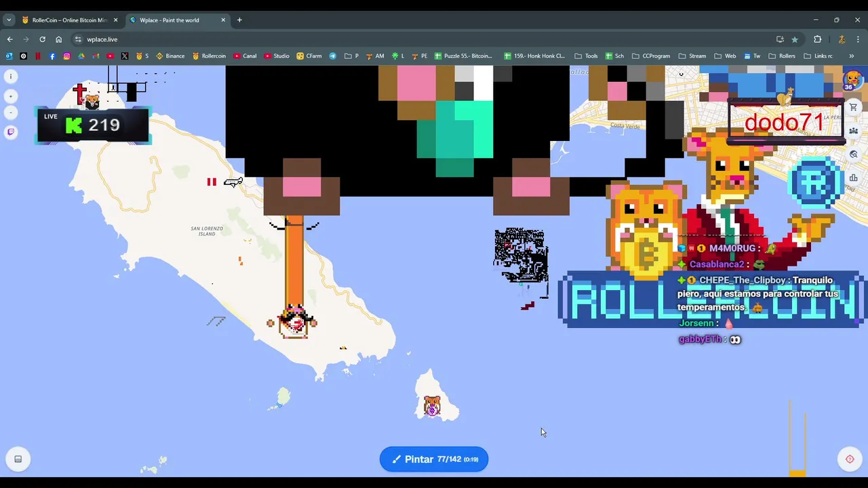
Task: Open the Twitch link icon
Action: pyautogui.click(x=11, y=132)
